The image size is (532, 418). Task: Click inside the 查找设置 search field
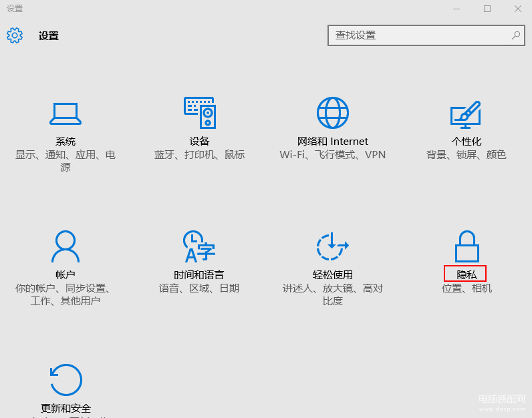pos(418,35)
